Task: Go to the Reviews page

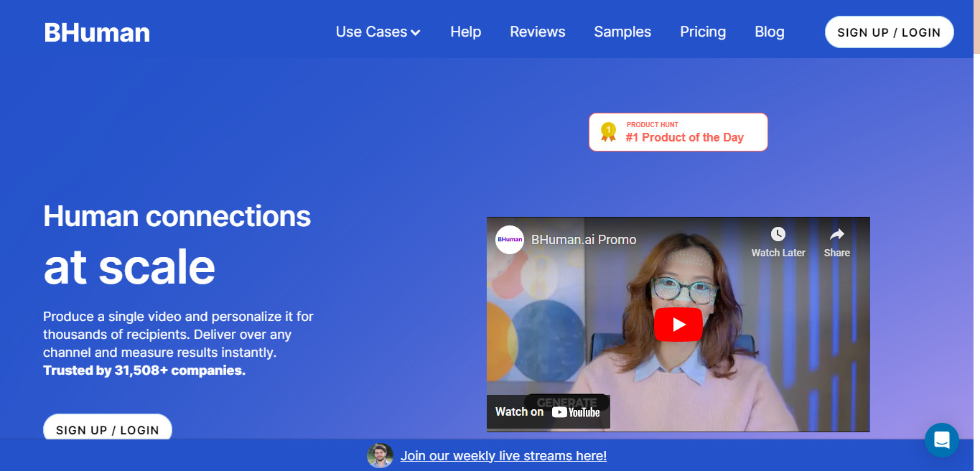Action: [x=538, y=32]
